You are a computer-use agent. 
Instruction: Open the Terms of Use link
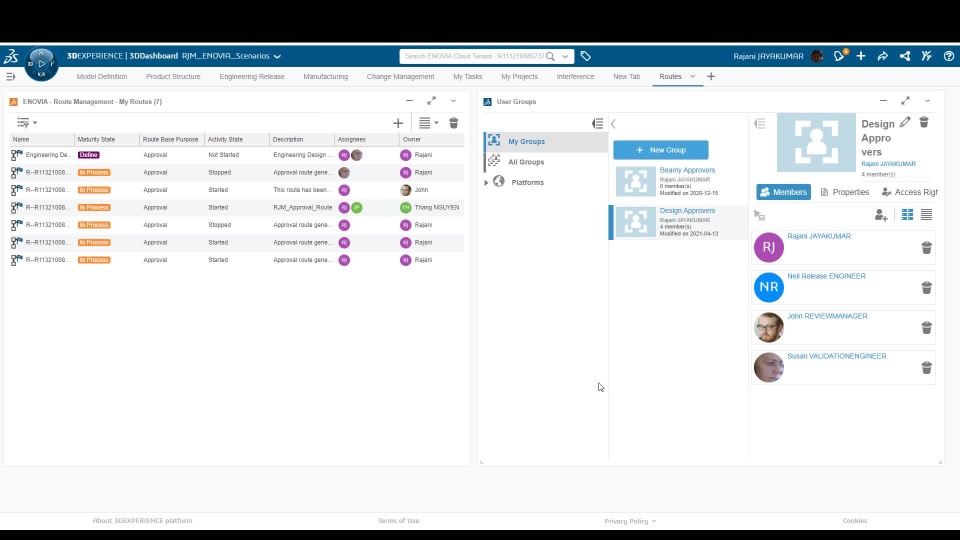(x=399, y=520)
